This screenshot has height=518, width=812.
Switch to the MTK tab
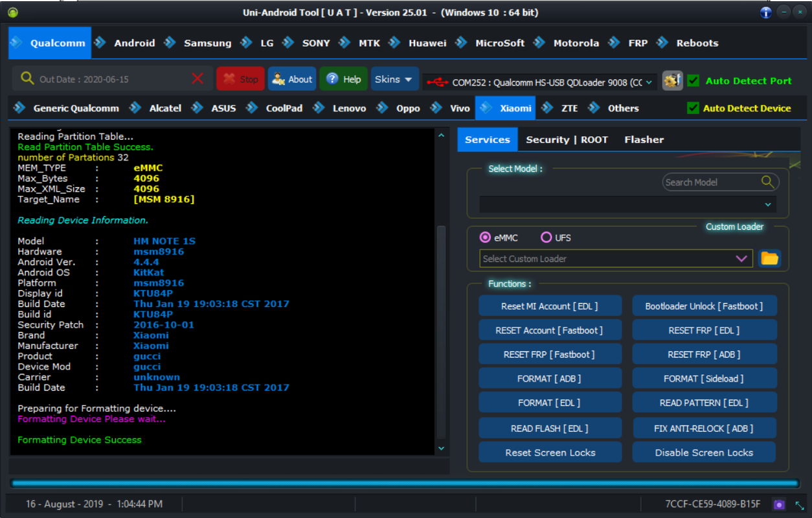point(369,43)
